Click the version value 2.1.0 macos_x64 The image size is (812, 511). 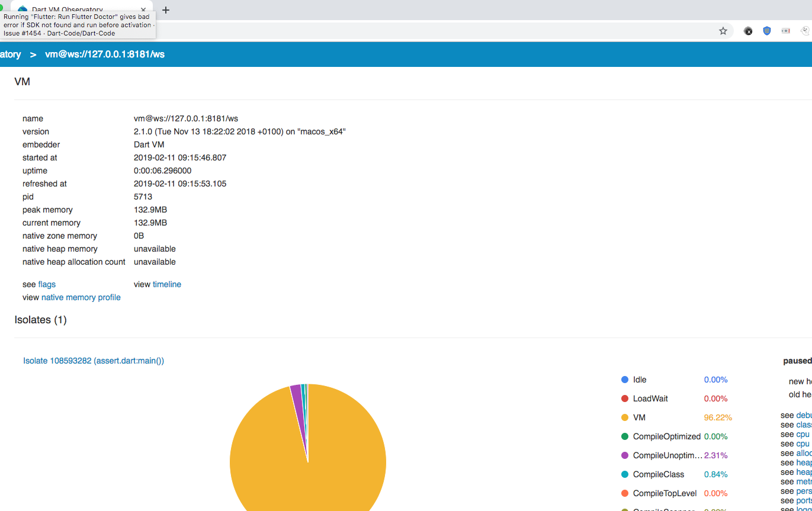[240, 131]
